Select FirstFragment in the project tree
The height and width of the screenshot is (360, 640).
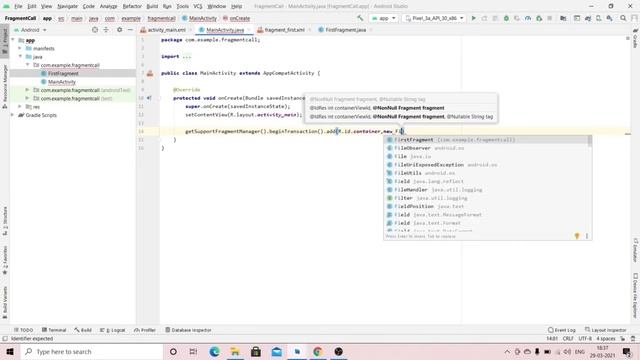[x=63, y=73]
